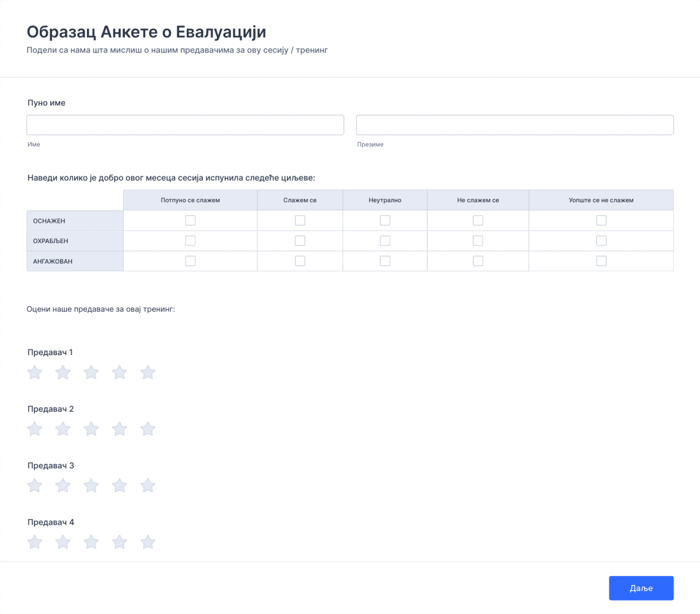This screenshot has width=700, height=614.
Task: Check Неутрално for ОСНАЖЕН
Action: point(384,220)
